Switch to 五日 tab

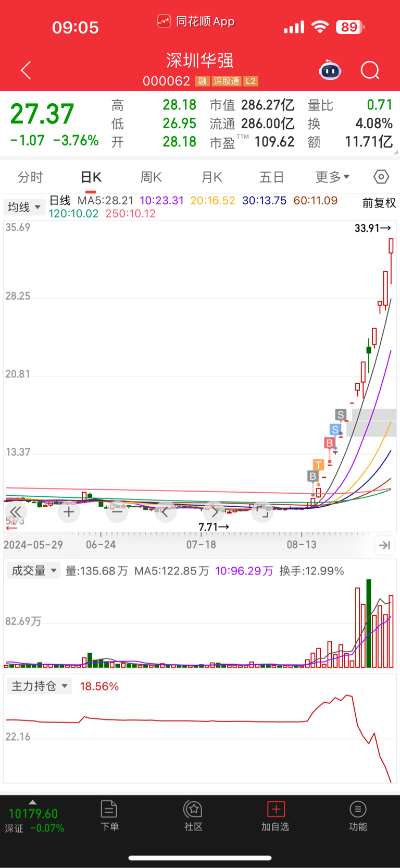click(272, 177)
